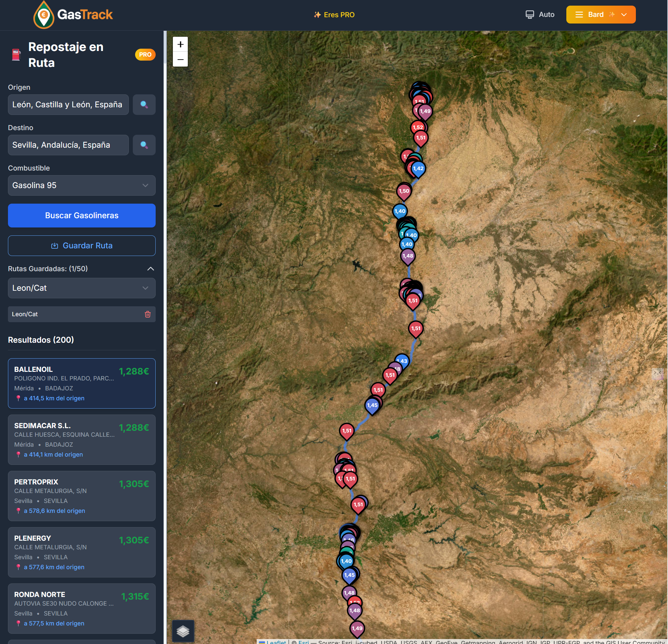Click RONDA NORTE price 1,315€
Viewport: 668px width, 644px height.
(135, 596)
